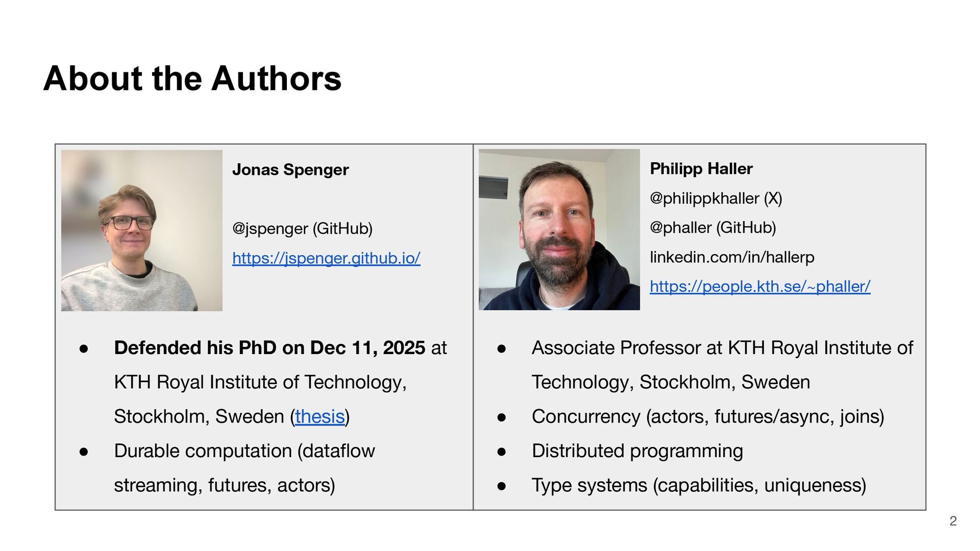Click the streaming, futures, actors line
The width and height of the screenshot is (980, 551).
[x=225, y=485]
